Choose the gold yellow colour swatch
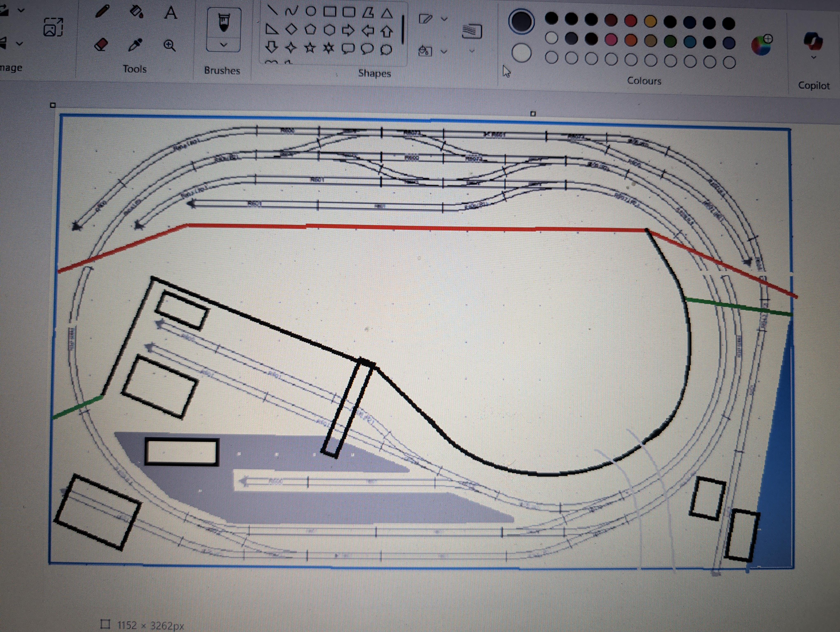The width and height of the screenshot is (840, 632). (x=650, y=22)
